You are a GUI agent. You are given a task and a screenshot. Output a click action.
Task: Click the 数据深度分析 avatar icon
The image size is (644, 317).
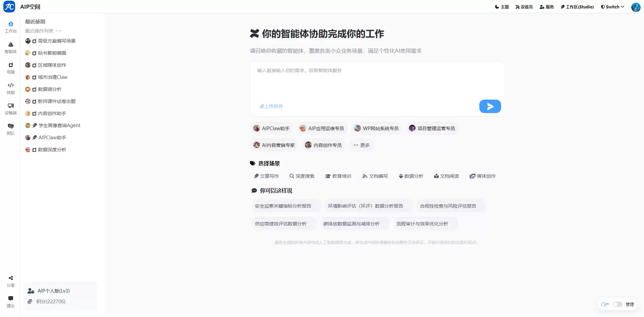[28, 150]
